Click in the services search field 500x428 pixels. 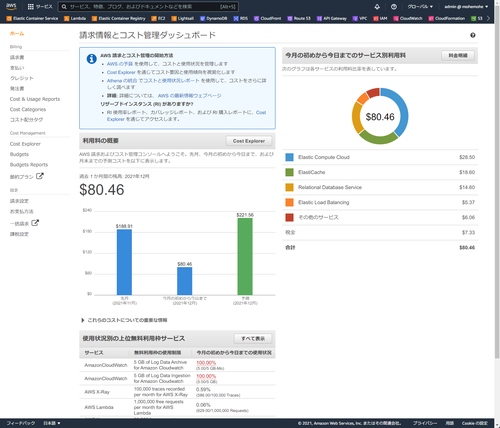[x=148, y=7]
